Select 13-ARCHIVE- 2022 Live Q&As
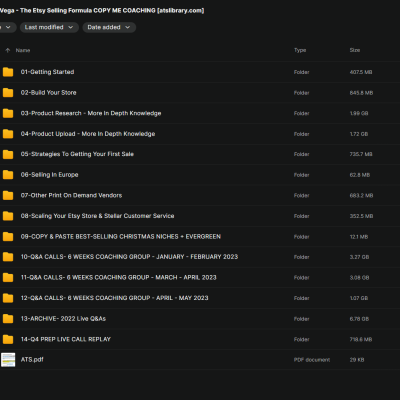 (63, 319)
